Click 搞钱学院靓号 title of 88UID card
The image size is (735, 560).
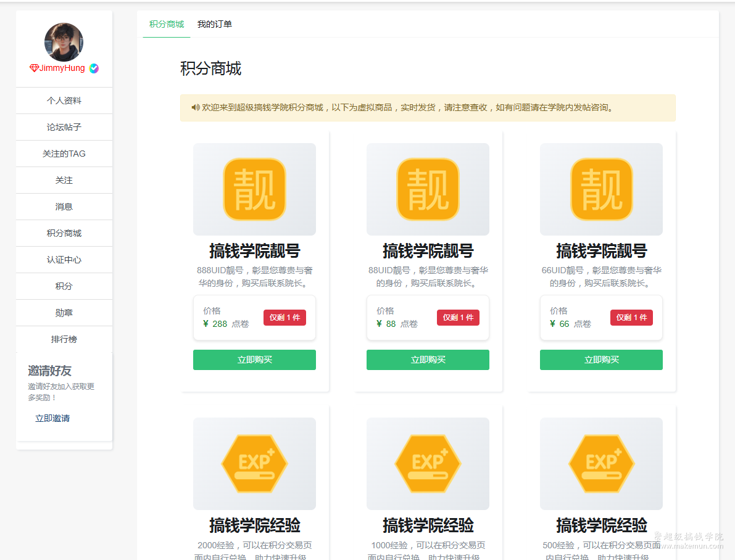click(428, 251)
